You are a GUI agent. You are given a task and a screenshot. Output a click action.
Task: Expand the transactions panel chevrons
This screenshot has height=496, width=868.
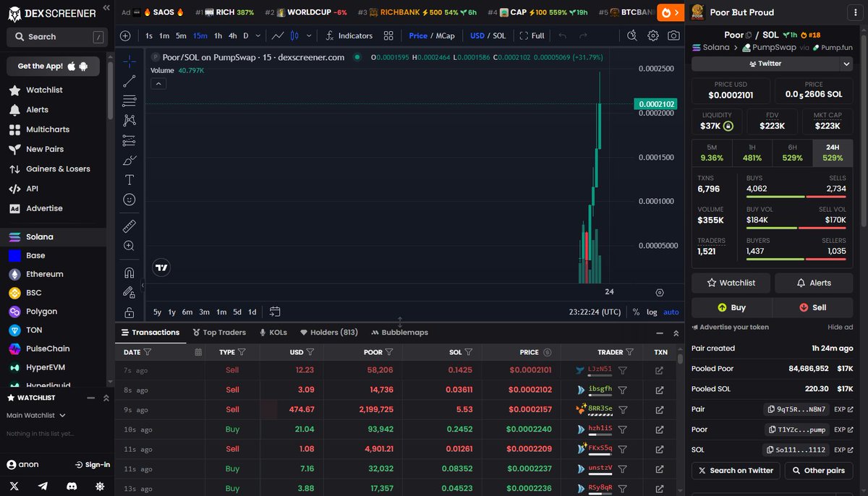coord(676,333)
